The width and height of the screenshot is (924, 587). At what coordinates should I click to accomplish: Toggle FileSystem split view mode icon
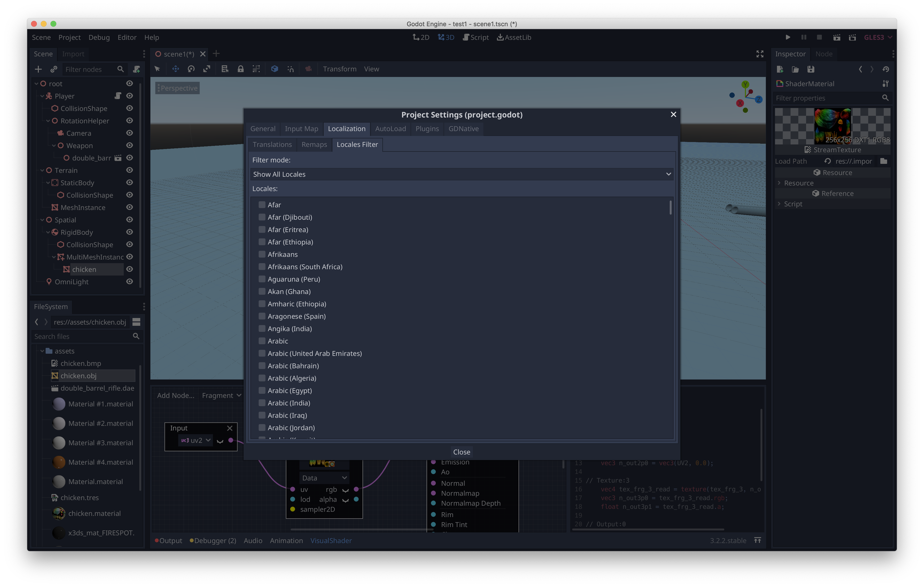click(136, 322)
